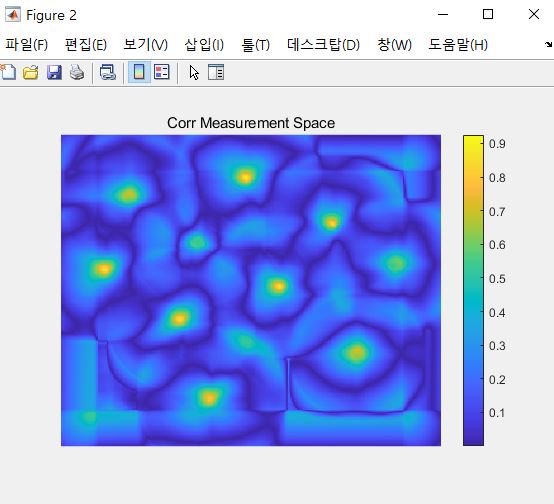Click the 0.9 colorbar tick label
Viewport: 554px width, 504px height.
(497, 144)
